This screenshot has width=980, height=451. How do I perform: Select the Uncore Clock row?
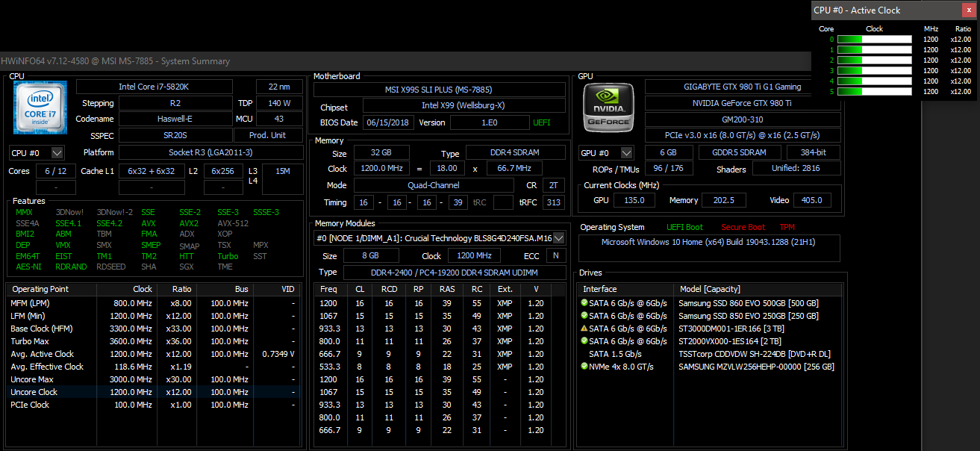tap(153, 392)
